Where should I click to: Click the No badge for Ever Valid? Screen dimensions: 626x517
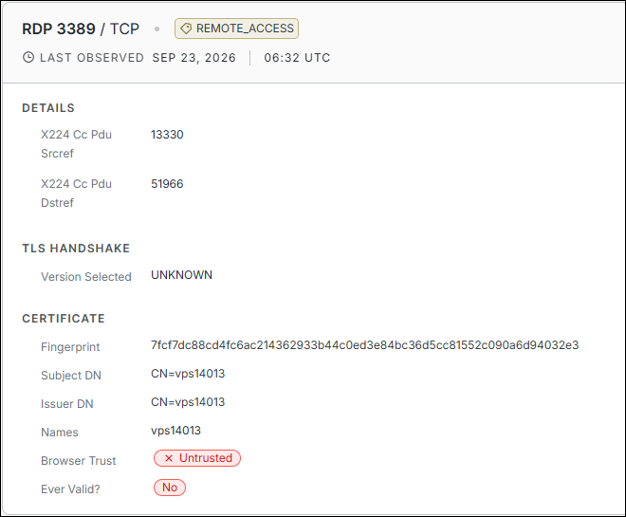170,487
